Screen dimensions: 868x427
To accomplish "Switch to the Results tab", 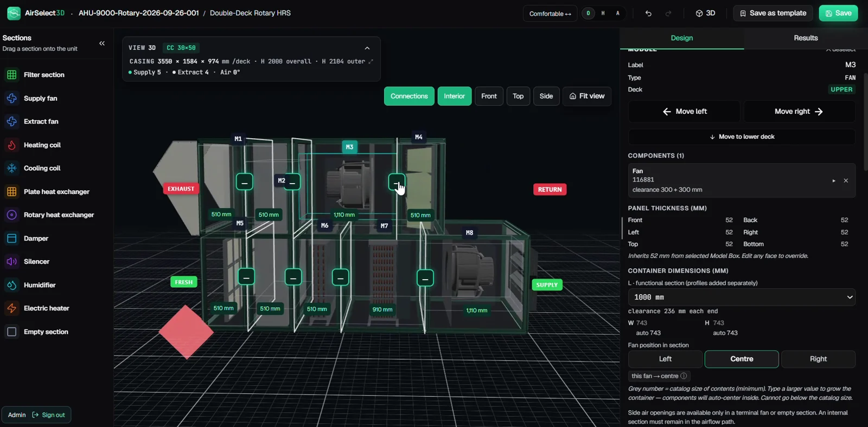I will [806, 38].
